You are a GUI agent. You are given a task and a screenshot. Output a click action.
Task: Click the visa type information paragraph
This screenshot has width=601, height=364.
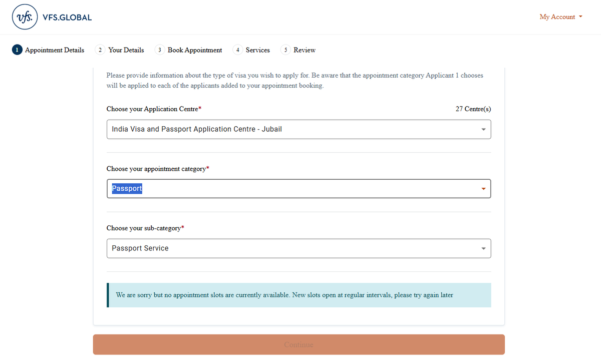click(295, 81)
